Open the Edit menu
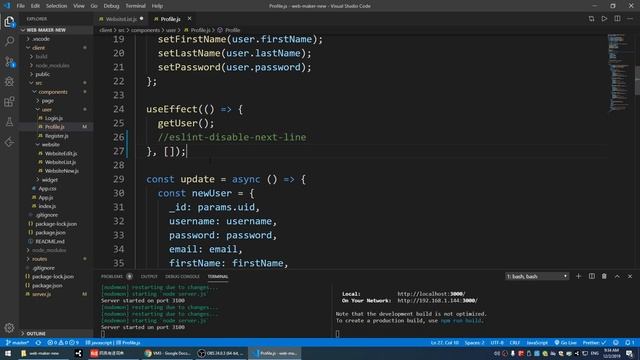640x360 pixels. [36, 6]
